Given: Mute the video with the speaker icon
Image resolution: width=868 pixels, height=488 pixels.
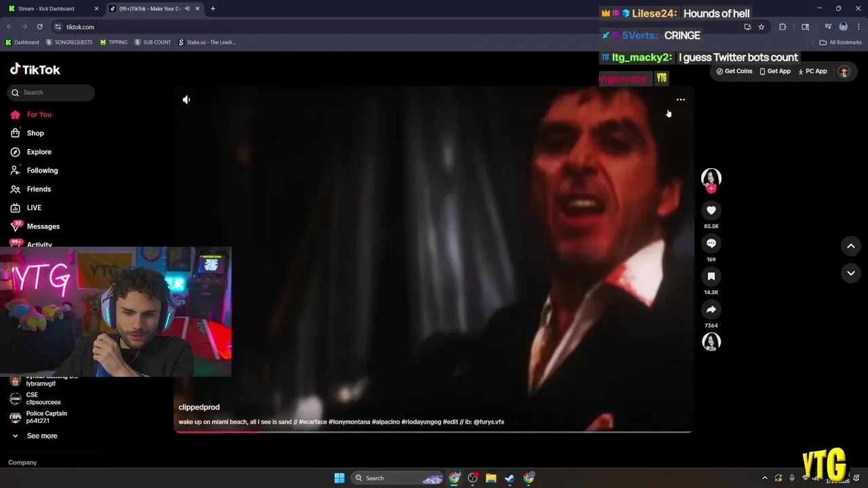Looking at the screenshot, I should (186, 100).
